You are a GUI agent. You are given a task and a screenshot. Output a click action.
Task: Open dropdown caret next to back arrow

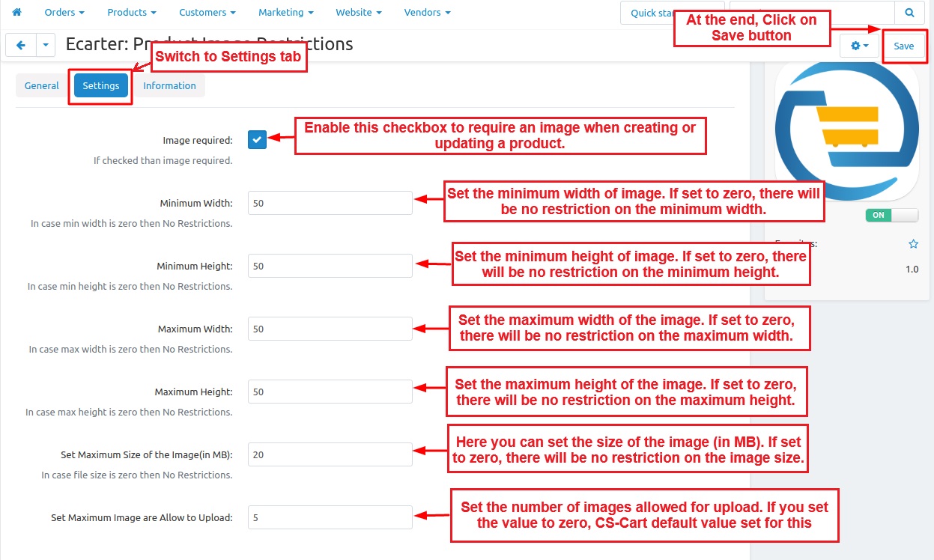coord(46,45)
